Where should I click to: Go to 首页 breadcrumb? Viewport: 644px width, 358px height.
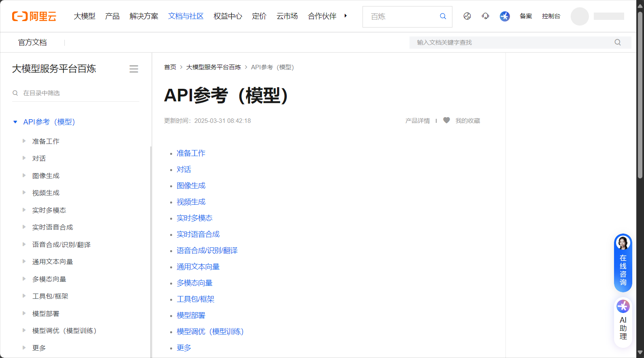click(x=170, y=67)
